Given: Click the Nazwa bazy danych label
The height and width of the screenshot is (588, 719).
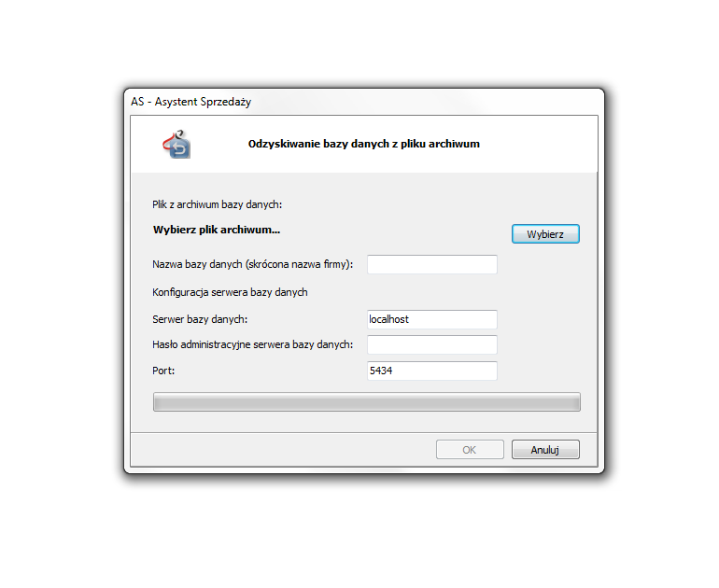Looking at the screenshot, I should (253, 264).
